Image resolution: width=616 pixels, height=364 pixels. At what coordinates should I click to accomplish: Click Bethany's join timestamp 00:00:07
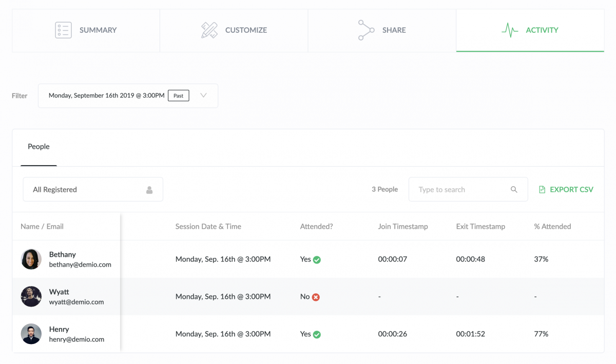pos(393,259)
